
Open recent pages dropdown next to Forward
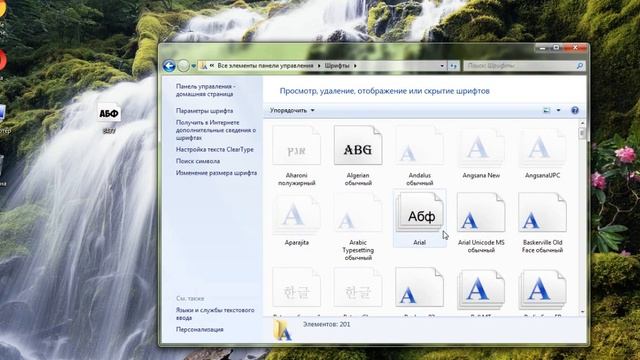[x=193, y=66]
